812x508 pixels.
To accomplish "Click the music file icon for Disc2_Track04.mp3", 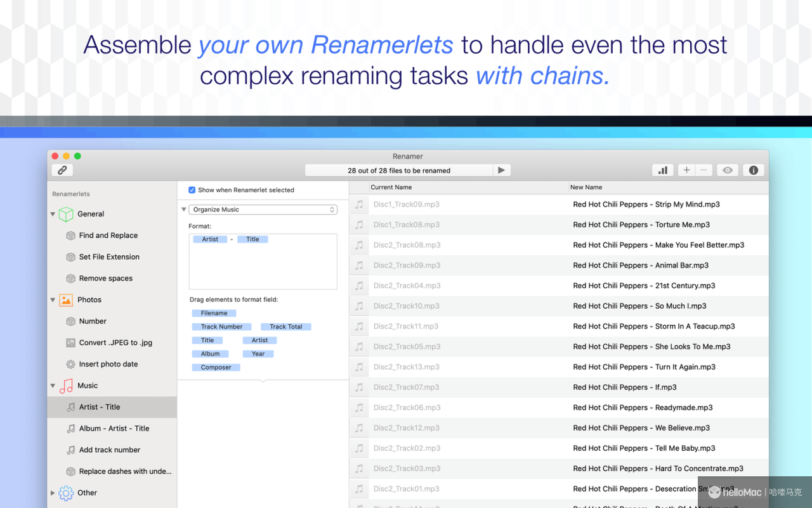I will coord(360,286).
